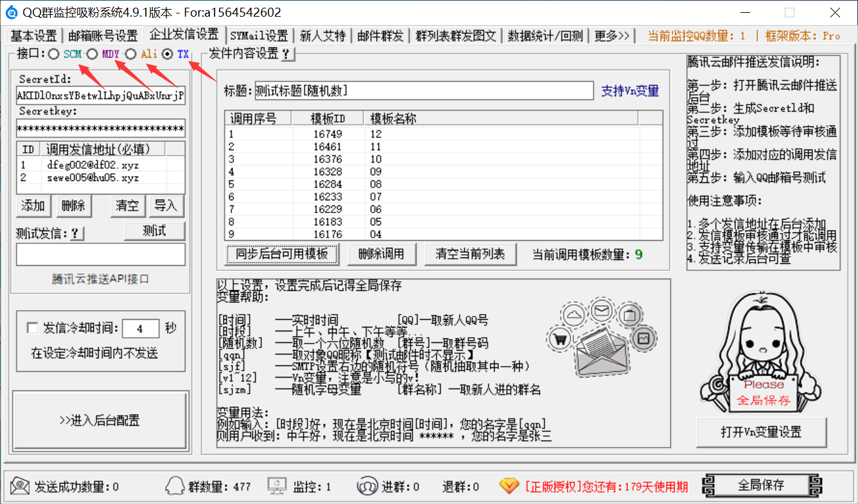
Task: Click the 导入 addresses button
Action: (166, 206)
